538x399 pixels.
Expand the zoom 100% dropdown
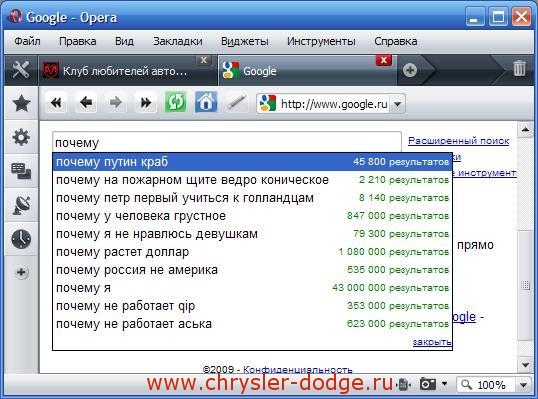pos(524,385)
